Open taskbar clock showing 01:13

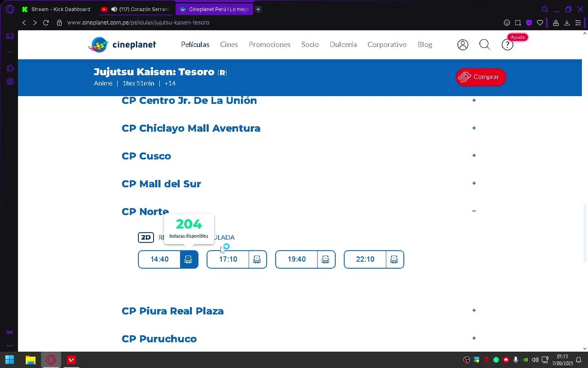tap(562, 360)
